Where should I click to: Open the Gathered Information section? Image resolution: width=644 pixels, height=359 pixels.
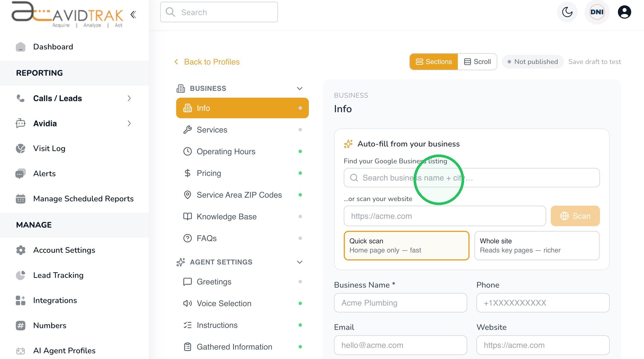(243, 347)
